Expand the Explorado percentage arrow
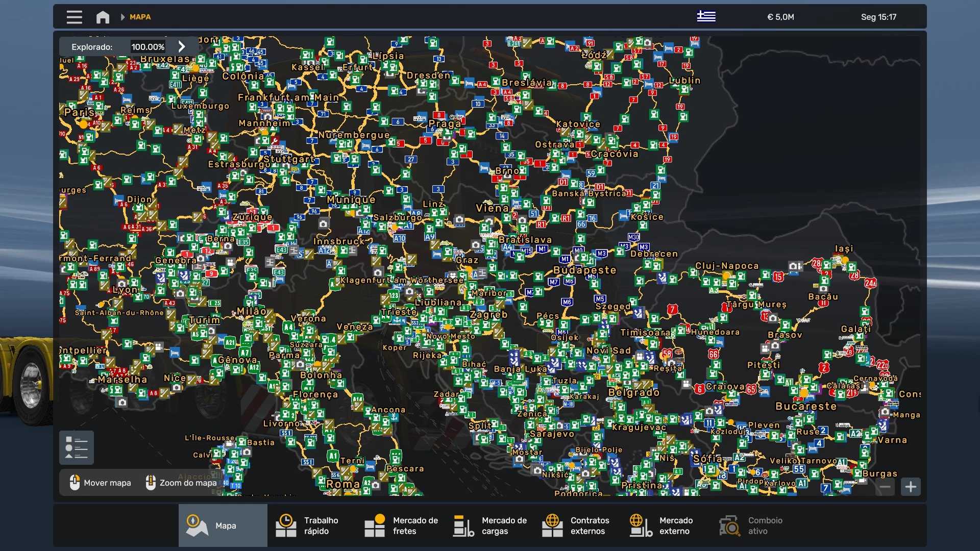980x551 pixels. (182, 46)
